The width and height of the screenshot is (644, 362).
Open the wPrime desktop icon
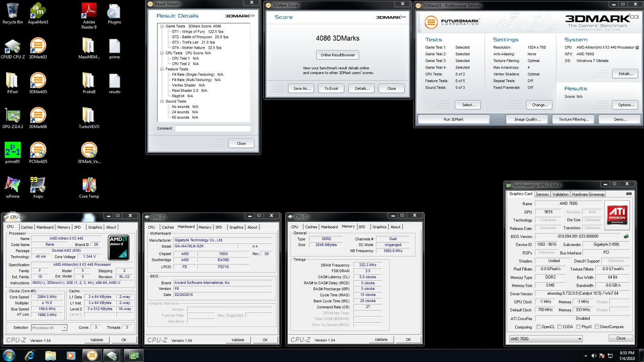(x=12, y=188)
